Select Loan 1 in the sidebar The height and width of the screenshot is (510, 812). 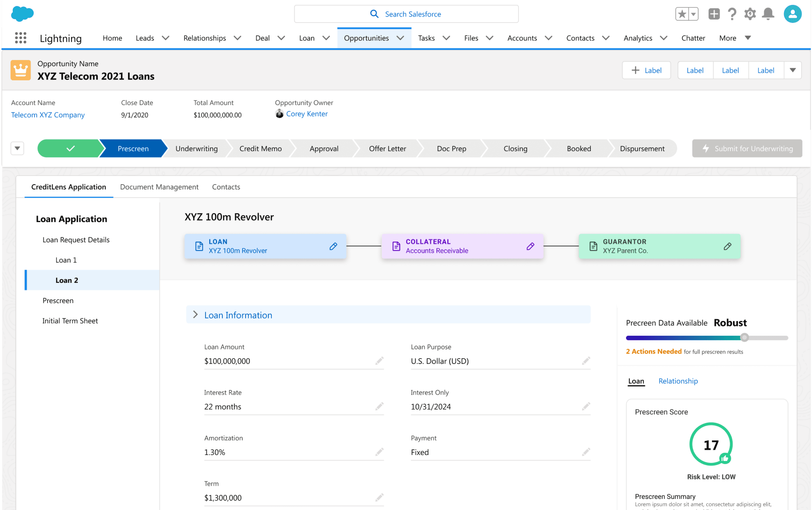click(66, 260)
